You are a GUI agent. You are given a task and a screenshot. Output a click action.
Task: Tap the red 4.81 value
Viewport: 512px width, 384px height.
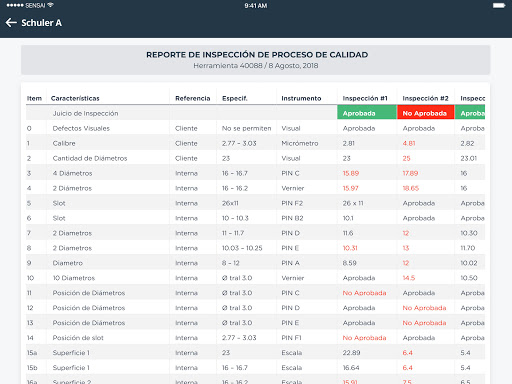tap(409, 143)
